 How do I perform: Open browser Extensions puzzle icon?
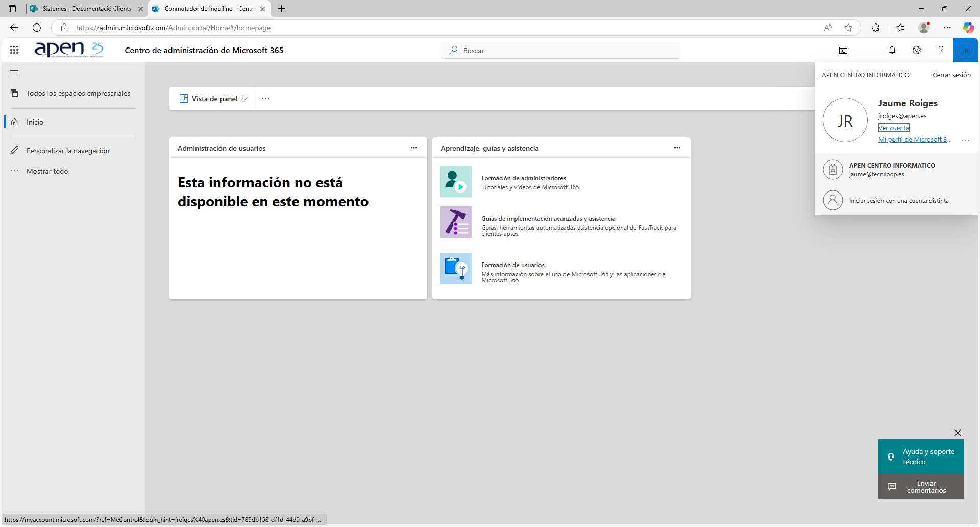876,28
